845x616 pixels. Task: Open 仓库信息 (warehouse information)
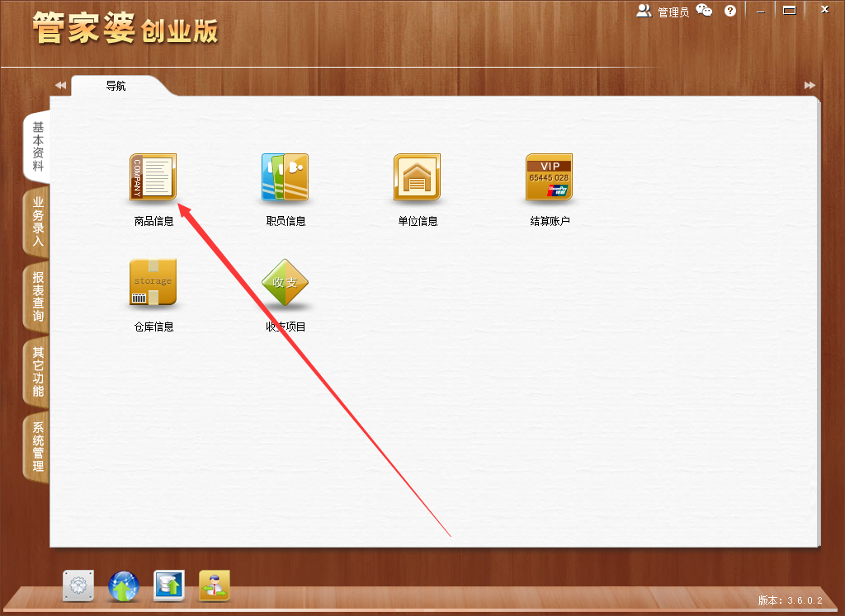153,282
